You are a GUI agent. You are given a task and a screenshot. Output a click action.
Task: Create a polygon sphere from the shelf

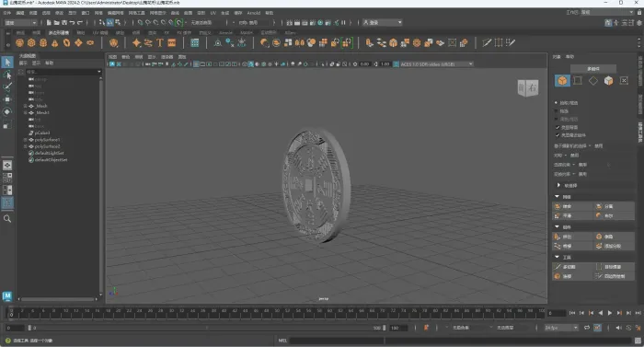[19, 42]
